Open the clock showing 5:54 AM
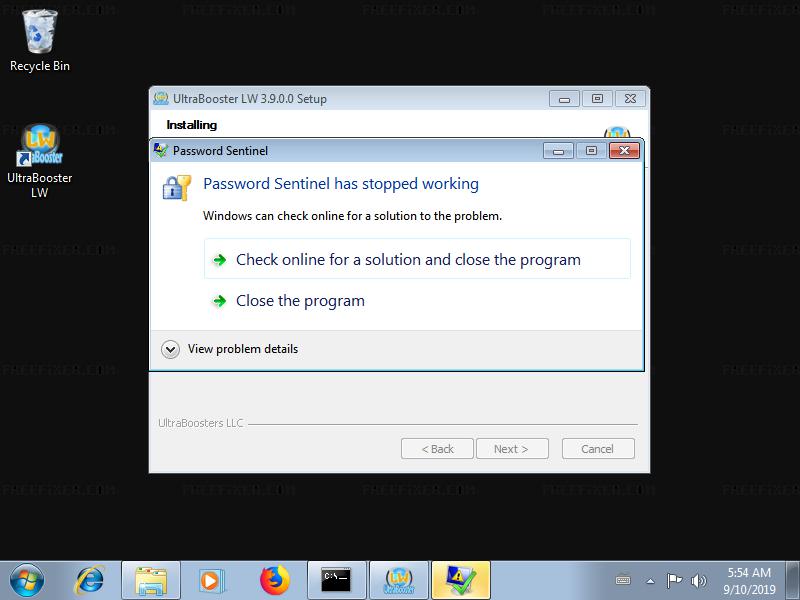Screen dimensions: 800x600 pyautogui.click(x=749, y=581)
